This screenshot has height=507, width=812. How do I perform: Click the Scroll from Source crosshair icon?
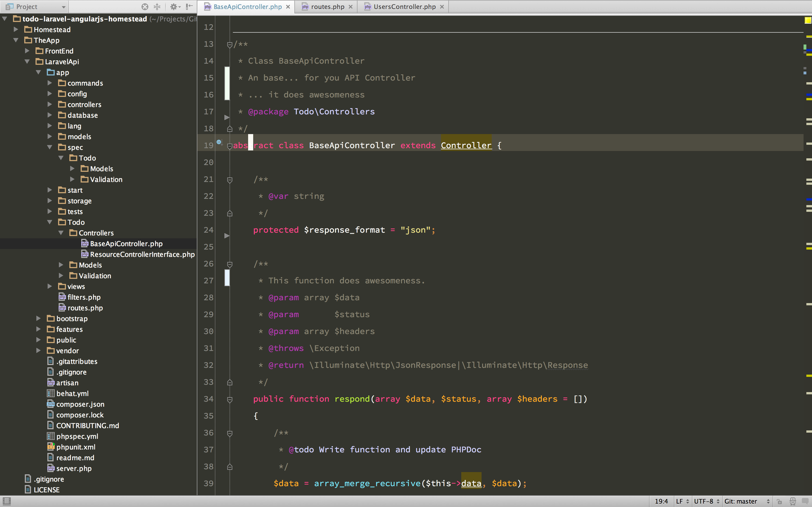click(145, 6)
